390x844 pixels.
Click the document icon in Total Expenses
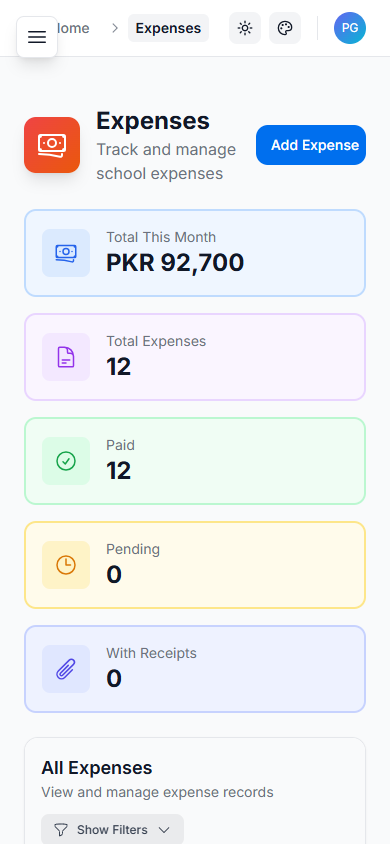(66, 357)
